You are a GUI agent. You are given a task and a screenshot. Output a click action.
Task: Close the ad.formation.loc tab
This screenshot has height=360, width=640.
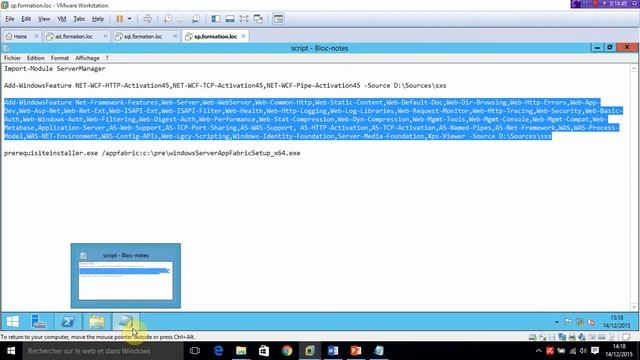(x=105, y=36)
